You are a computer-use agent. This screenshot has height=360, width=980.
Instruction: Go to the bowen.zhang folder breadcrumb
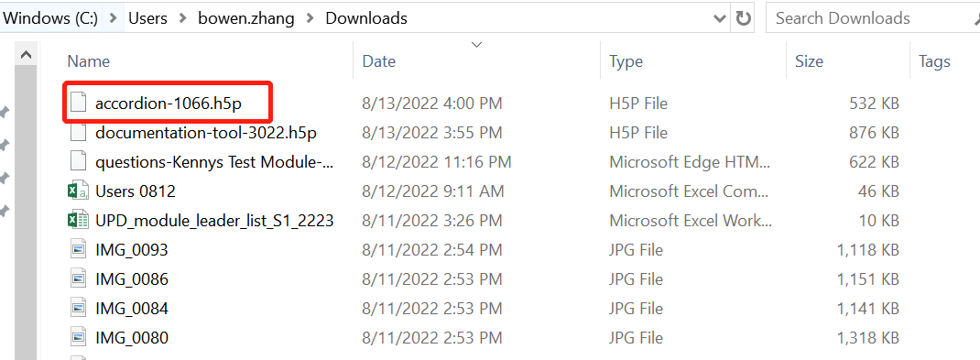248,18
